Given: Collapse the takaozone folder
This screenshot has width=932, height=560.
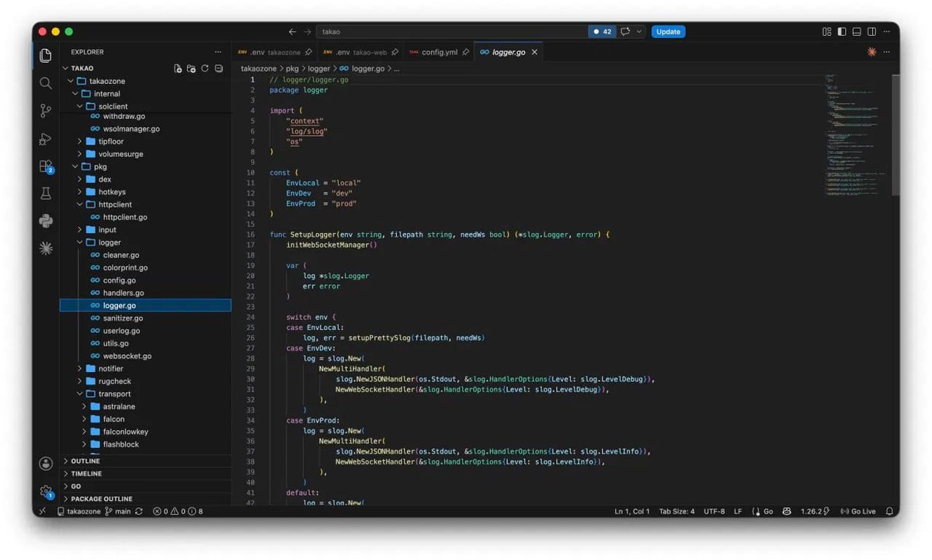Looking at the screenshot, I should click(70, 81).
